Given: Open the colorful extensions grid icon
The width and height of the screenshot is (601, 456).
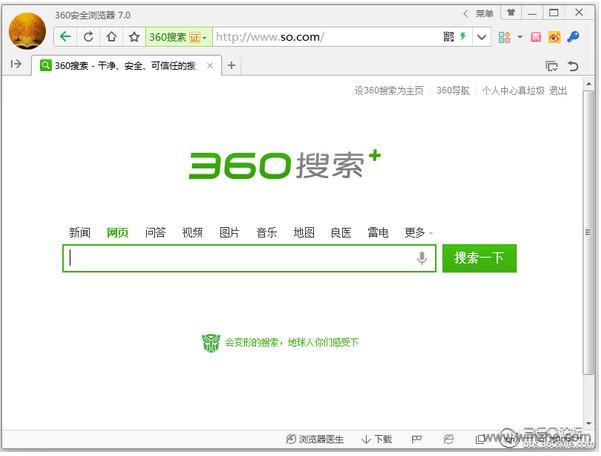Looking at the screenshot, I should click(504, 37).
